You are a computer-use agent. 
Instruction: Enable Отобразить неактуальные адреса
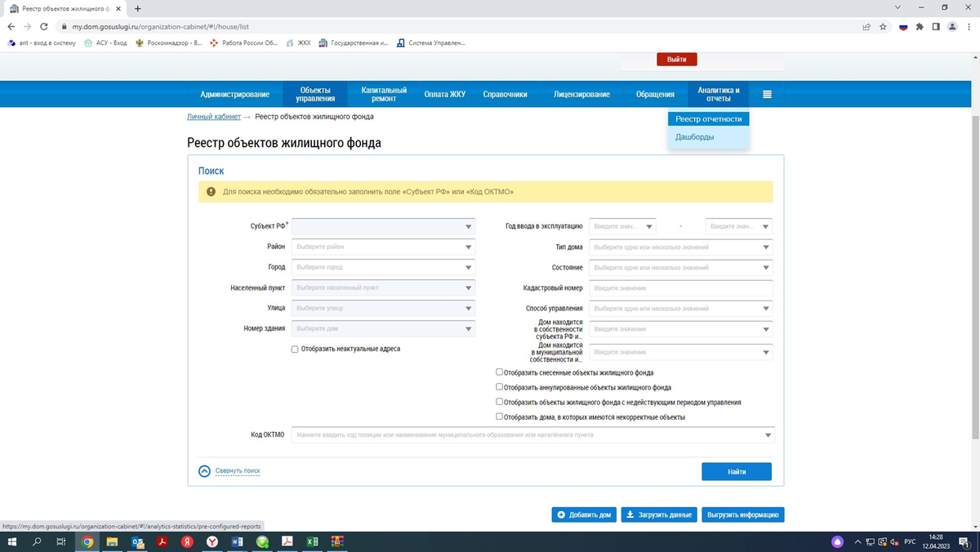pyautogui.click(x=295, y=349)
